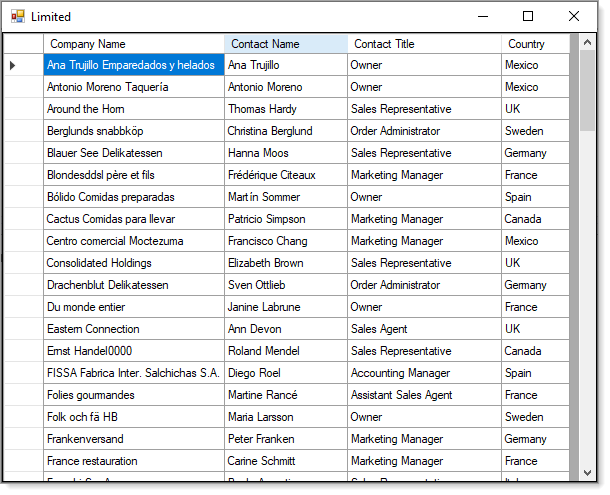Click the current row indicator arrow
This screenshot has height=495, width=610.
[x=12, y=65]
